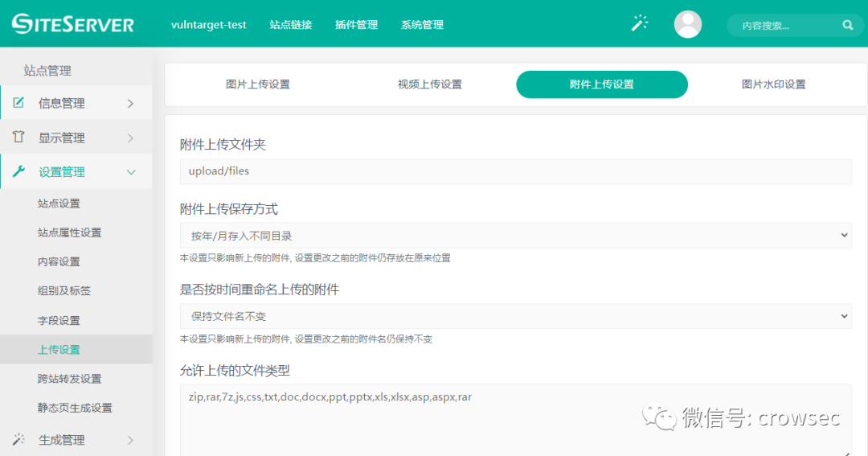Open 跨站转发设置 in sidebar

coord(69,379)
